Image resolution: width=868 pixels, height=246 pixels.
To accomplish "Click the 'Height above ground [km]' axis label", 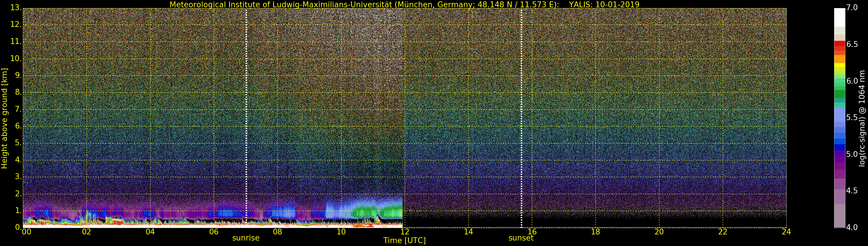I will pyautogui.click(x=4, y=118).
